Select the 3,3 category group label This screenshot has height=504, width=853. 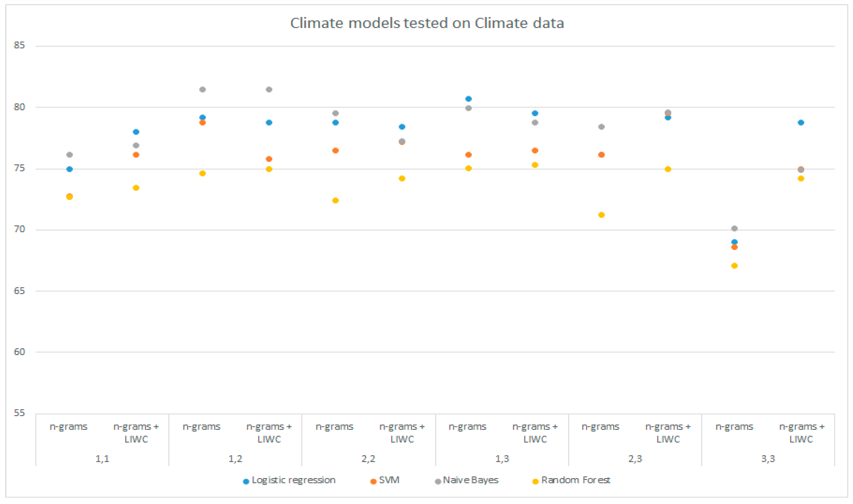(x=768, y=459)
